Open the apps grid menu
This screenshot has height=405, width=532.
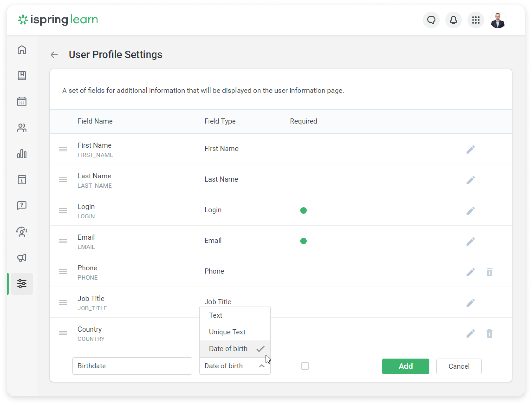click(475, 20)
